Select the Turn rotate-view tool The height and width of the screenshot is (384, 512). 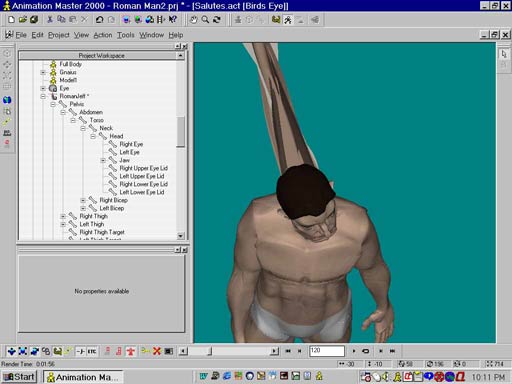[x=217, y=20]
